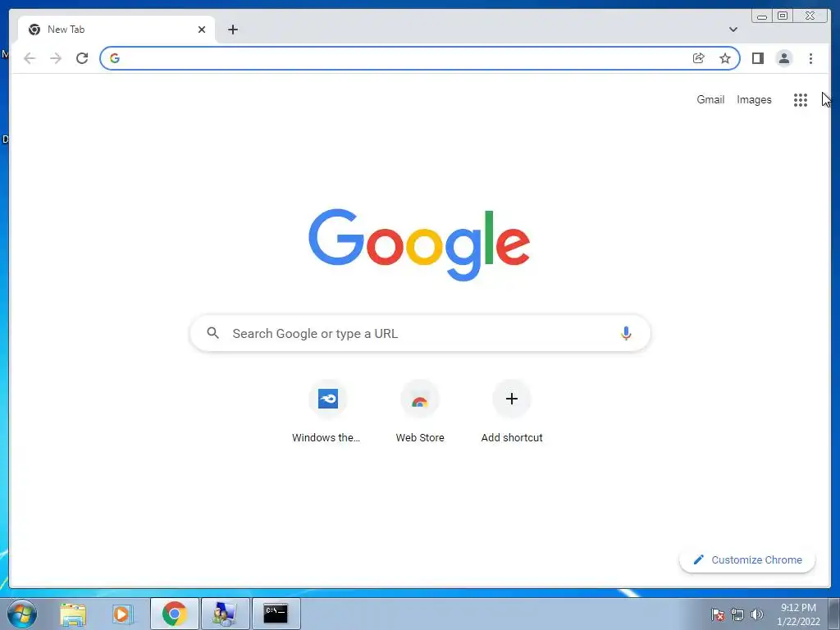The height and width of the screenshot is (630, 840).
Task: Click the Chrome taskbar icon
Action: click(174, 614)
